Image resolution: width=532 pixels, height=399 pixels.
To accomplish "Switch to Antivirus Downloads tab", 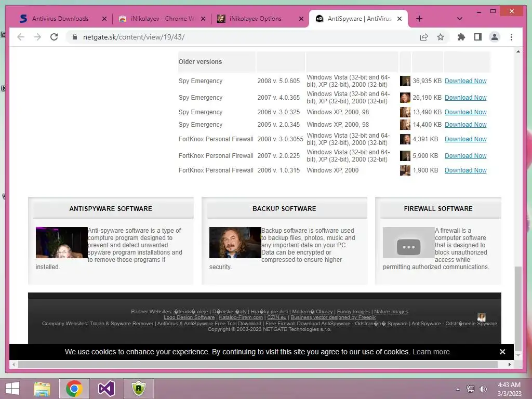I will tap(60, 19).
